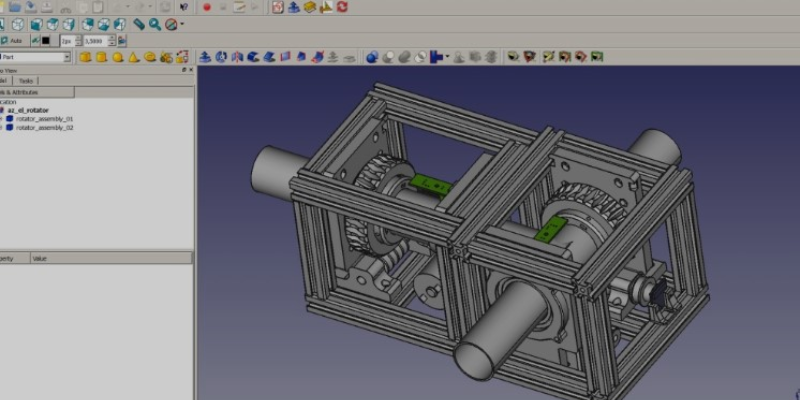
Task: Close the Combo View panel
Action: [190, 70]
